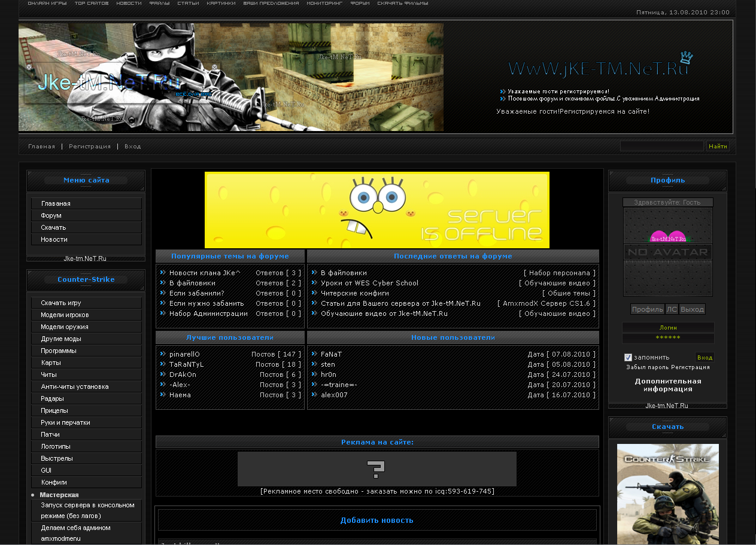Select 'Выстрелы' in the Counter-Strike menu
This screenshot has height=545, width=756.
point(86,458)
